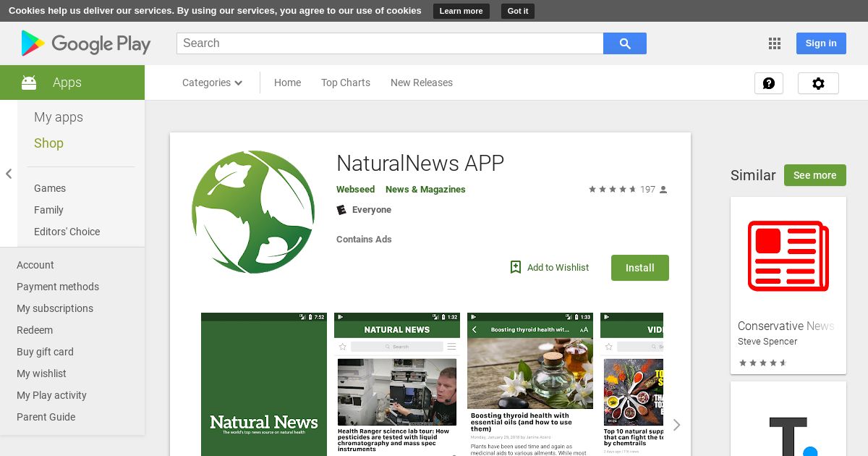The height and width of the screenshot is (456, 868).
Task: Select My apps in sidebar
Action: point(59,117)
